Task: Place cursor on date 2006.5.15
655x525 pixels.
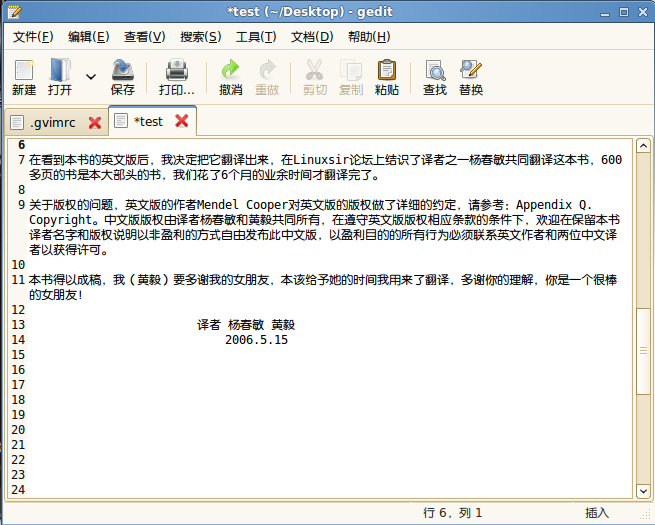Action: coord(256,340)
